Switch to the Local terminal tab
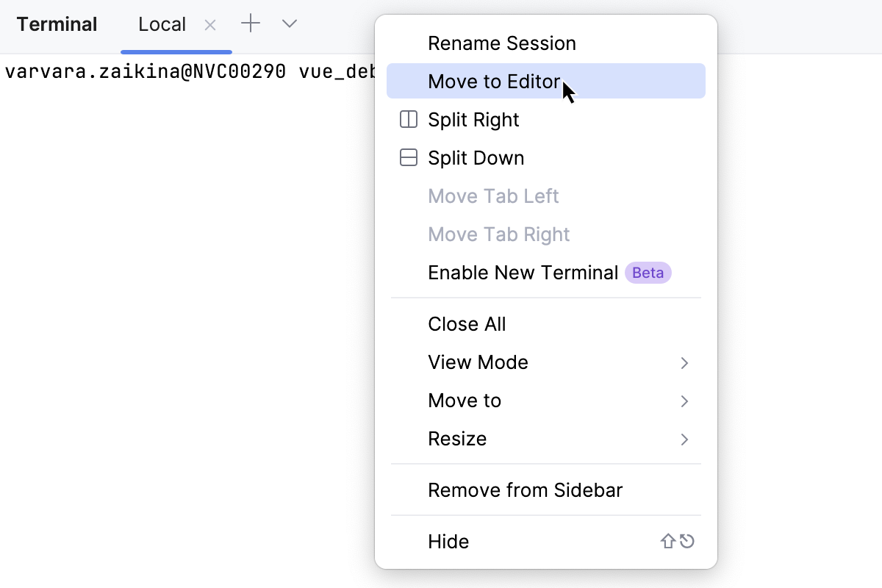882x588 pixels. pyautogui.click(x=162, y=23)
